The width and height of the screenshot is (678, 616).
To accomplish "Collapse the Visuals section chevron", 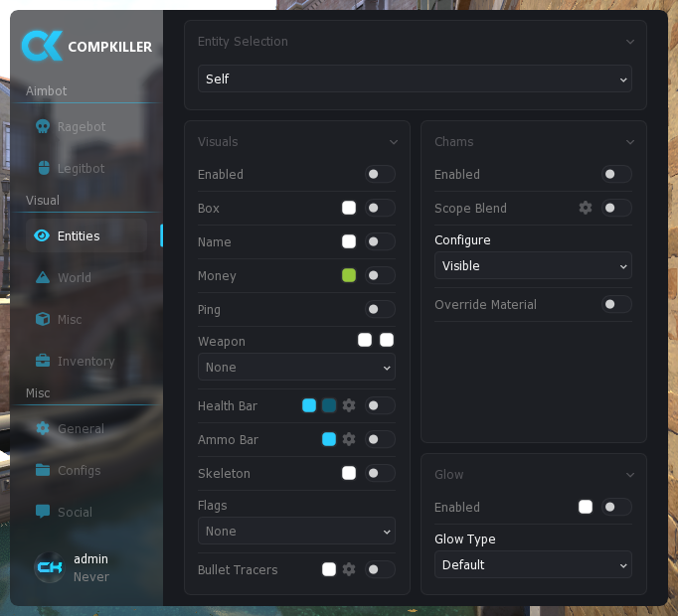I will click(394, 142).
